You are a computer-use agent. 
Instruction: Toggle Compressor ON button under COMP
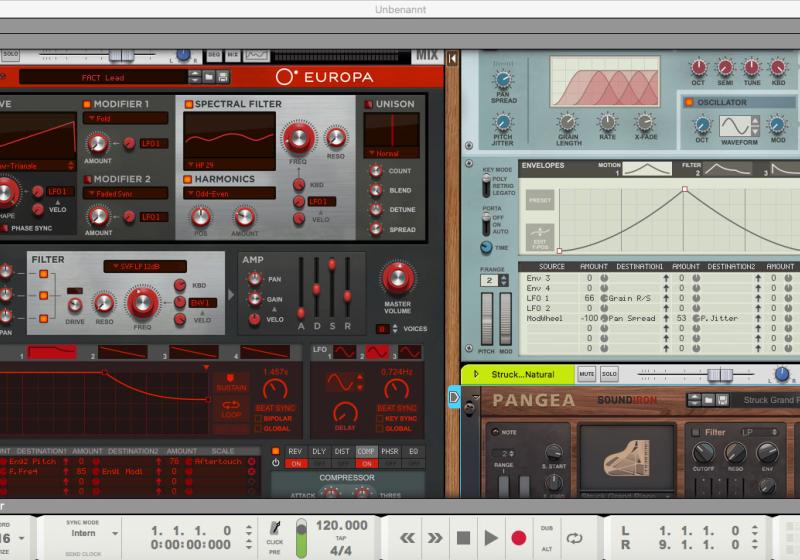pyautogui.click(x=366, y=464)
